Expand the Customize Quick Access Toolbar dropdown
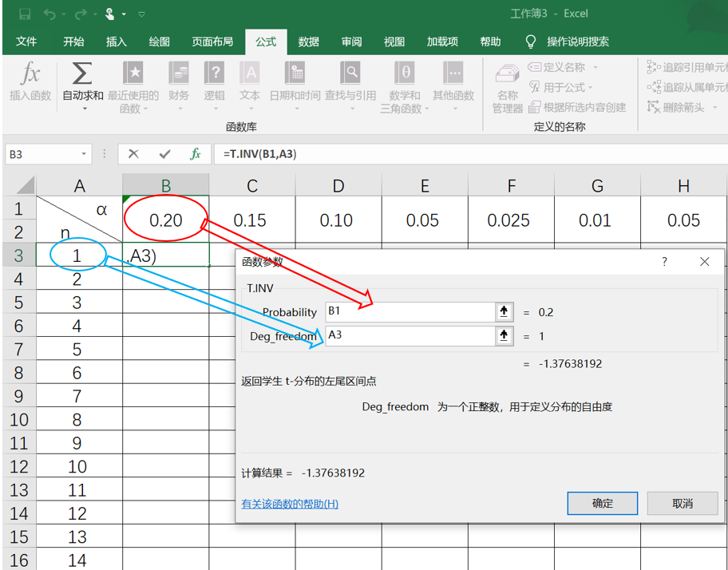This screenshot has height=570, width=728. click(141, 14)
